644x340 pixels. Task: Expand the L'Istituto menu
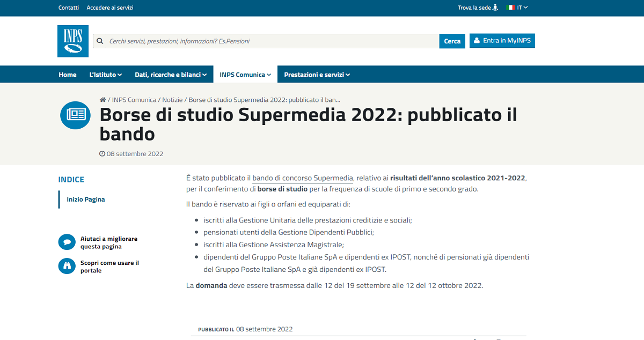point(105,75)
